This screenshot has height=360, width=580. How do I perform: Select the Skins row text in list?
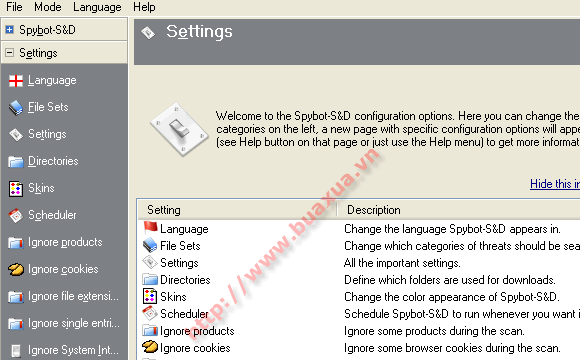pyautogui.click(x=173, y=297)
